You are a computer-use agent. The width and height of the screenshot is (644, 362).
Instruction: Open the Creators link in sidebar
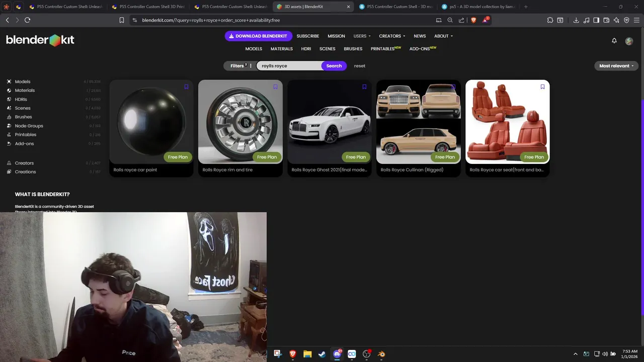click(x=24, y=163)
